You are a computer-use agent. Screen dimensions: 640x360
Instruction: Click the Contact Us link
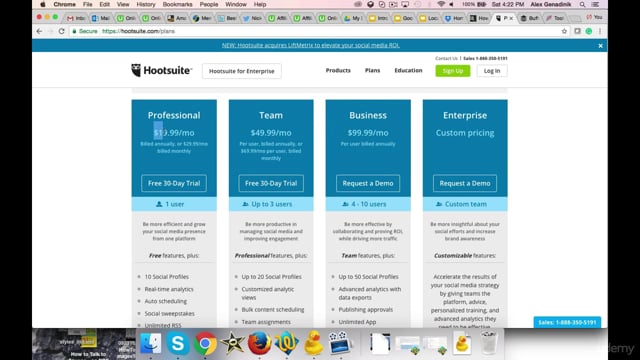click(x=446, y=58)
